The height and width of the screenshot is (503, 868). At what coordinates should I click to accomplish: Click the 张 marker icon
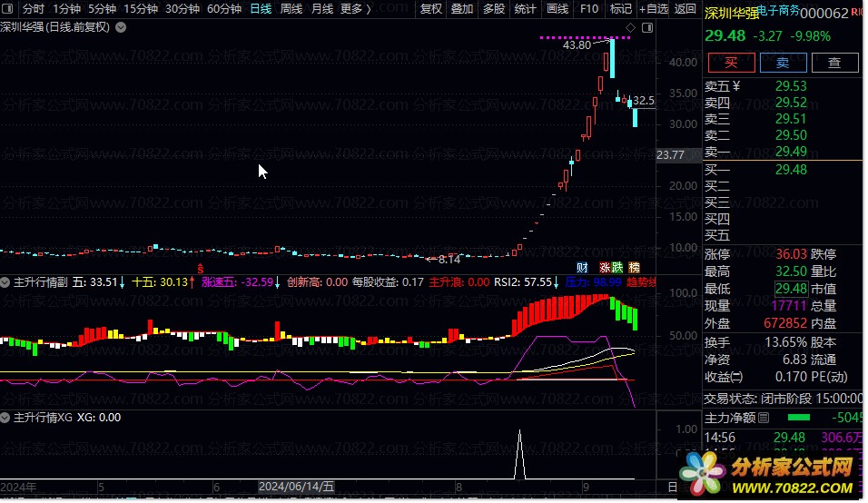605,268
